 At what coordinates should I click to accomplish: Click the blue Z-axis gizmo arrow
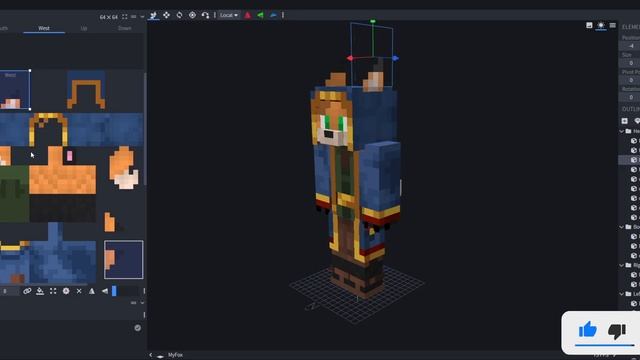tap(396, 58)
